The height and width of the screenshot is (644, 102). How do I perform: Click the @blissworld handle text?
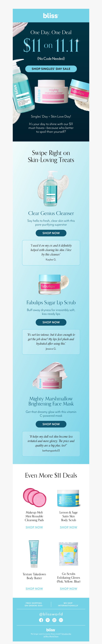pyautogui.click(x=51, y=614)
